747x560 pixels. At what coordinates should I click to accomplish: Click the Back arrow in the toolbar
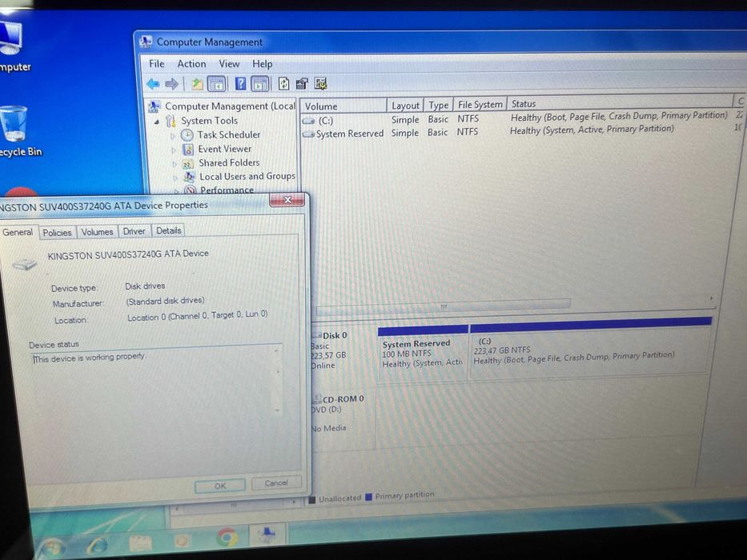153,84
